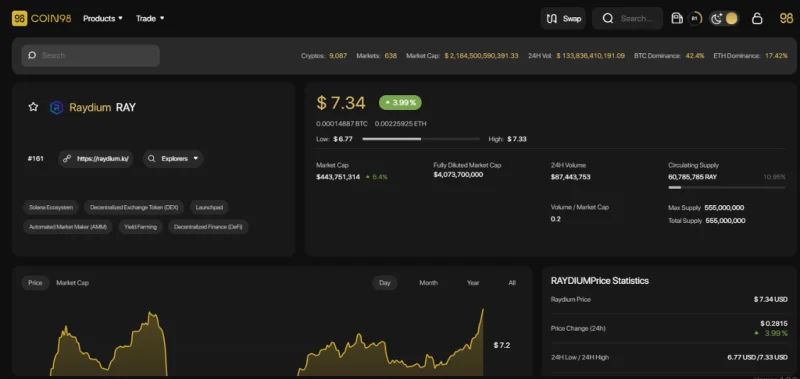
Task: Click the unlock padlock icon
Action: click(x=757, y=18)
